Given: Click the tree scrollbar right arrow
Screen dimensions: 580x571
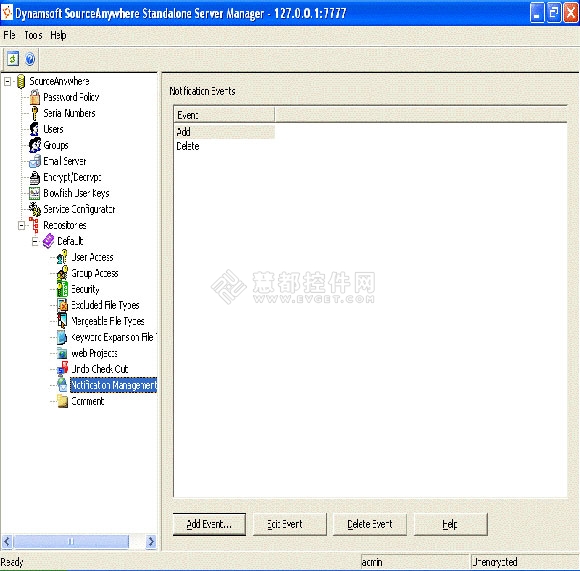Looking at the screenshot, I should (151, 542).
